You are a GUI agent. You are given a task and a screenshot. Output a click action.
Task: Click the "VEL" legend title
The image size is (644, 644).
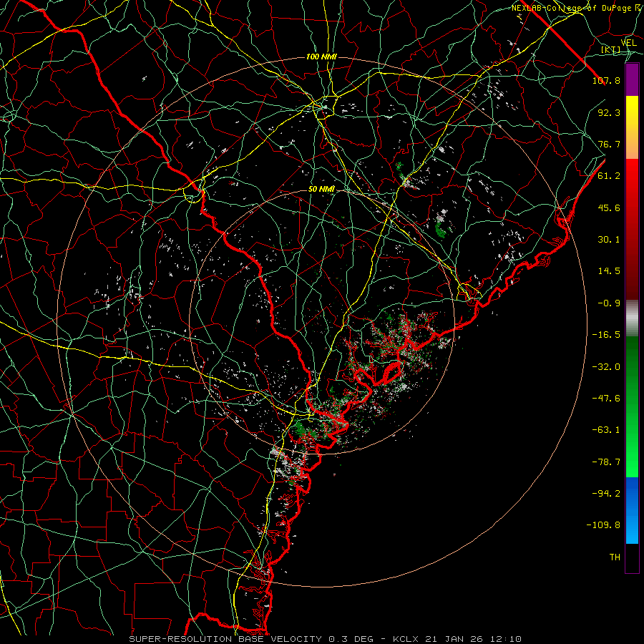pos(628,43)
